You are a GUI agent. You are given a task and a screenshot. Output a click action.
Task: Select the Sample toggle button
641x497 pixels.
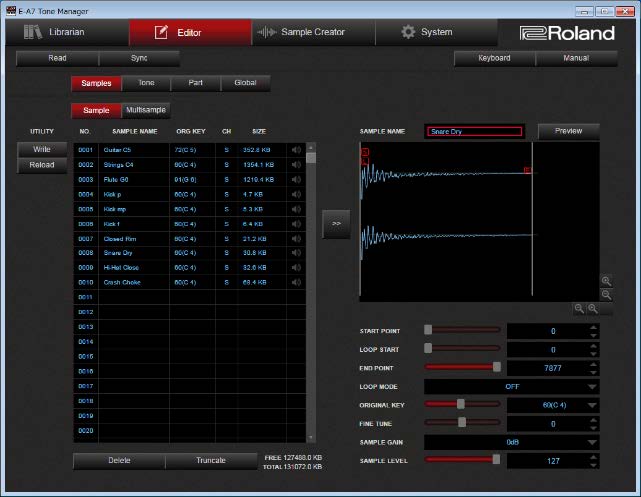click(x=96, y=109)
